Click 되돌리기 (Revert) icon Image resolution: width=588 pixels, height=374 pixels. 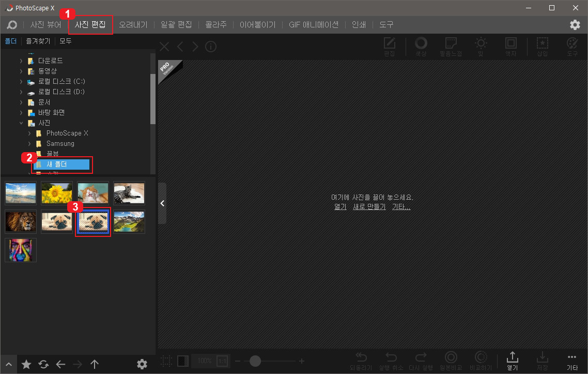pos(361,361)
